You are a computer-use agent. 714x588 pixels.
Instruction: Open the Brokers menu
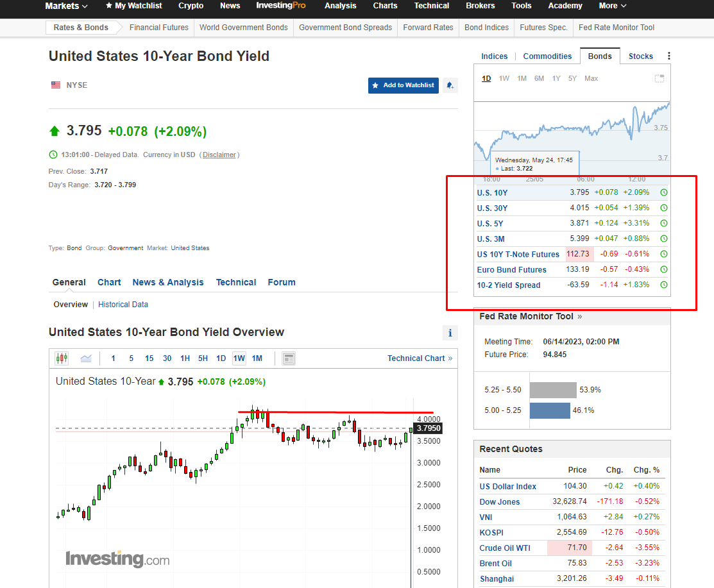tap(480, 6)
